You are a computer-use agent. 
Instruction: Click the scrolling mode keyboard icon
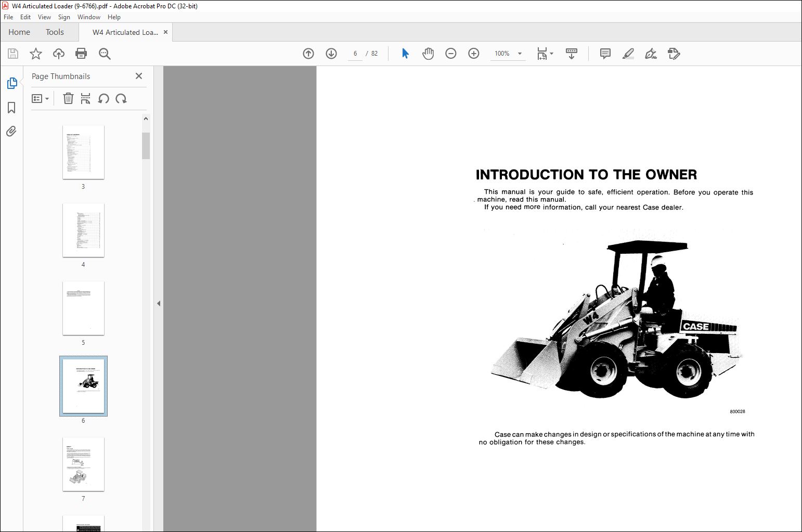coord(572,54)
